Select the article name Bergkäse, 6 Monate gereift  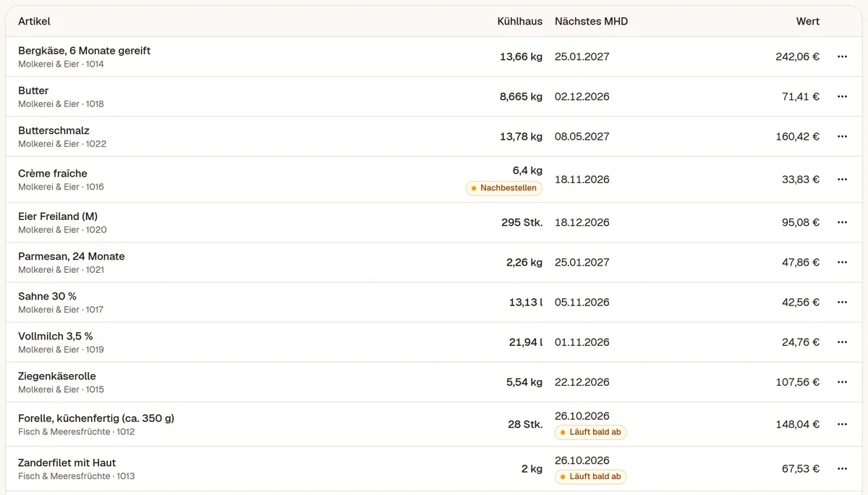point(84,51)
